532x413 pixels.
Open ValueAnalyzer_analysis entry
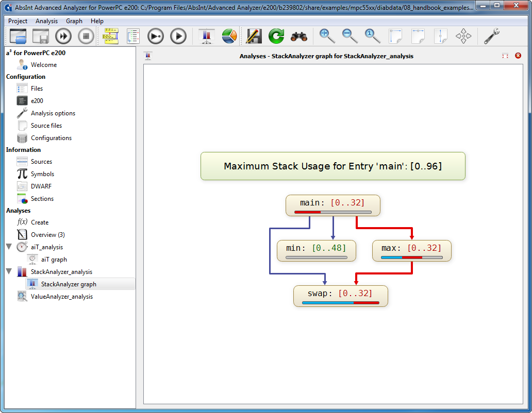[62, 297]
